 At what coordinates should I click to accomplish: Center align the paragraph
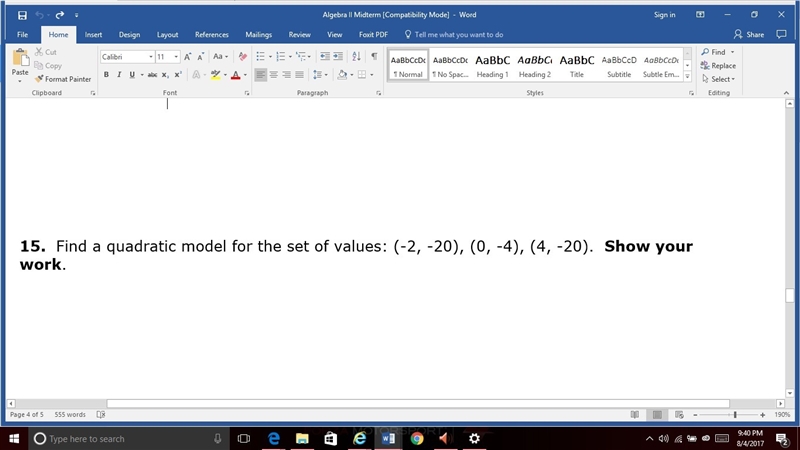(273, 74)
